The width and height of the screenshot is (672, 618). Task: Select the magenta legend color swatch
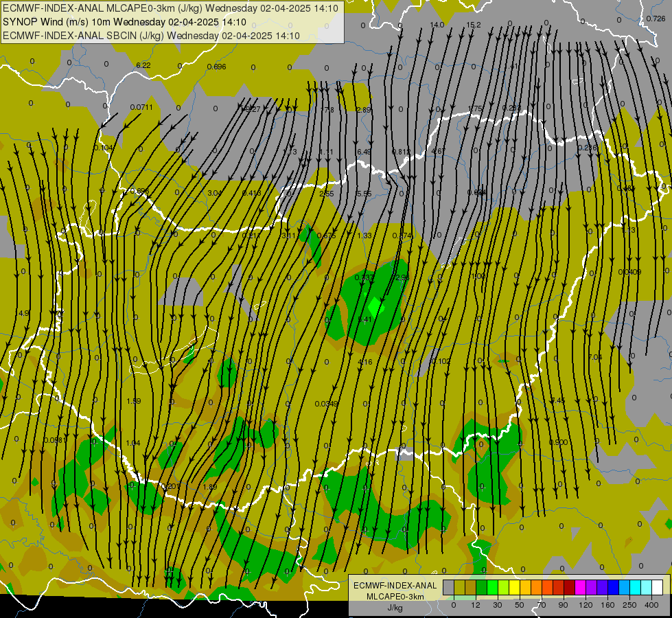pos(580,587)
